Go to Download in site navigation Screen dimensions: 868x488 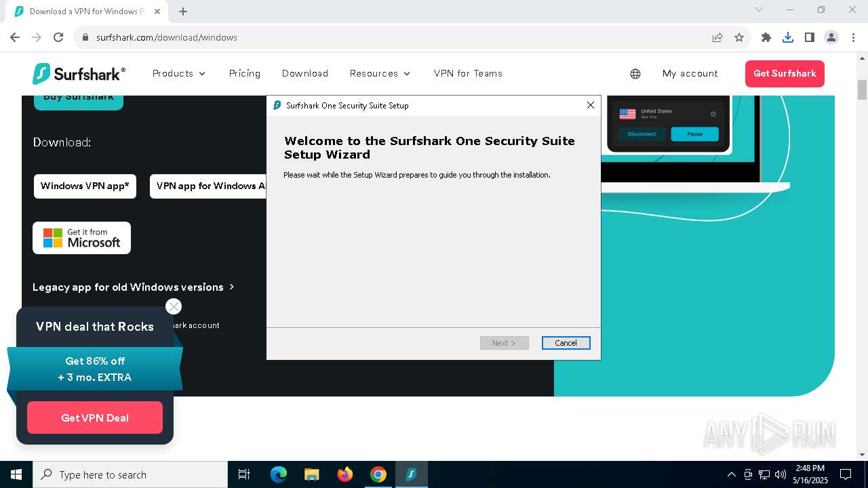coord(305,73)
